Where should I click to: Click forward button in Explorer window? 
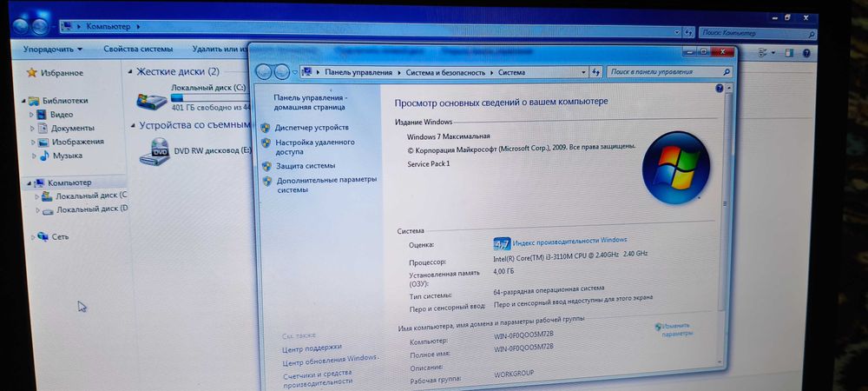pyautogui.click(x=40, y=26)
